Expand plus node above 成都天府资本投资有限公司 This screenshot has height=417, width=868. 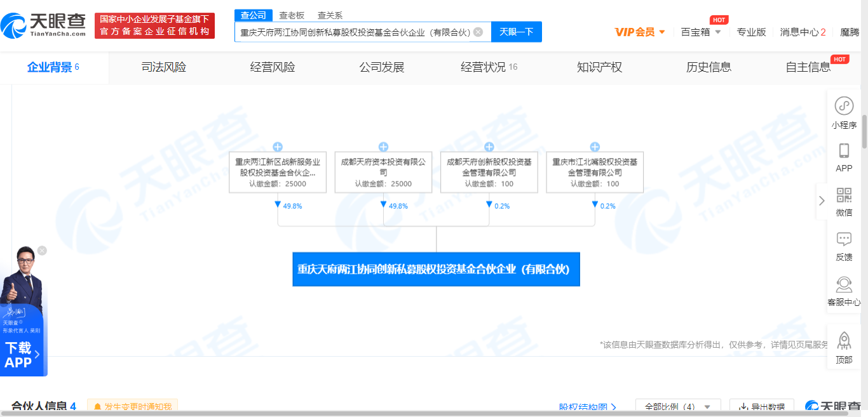383,147
